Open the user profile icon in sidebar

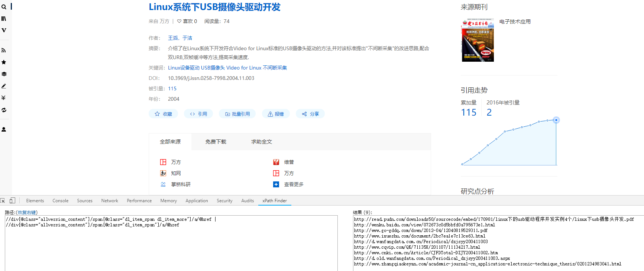[4, 129]
